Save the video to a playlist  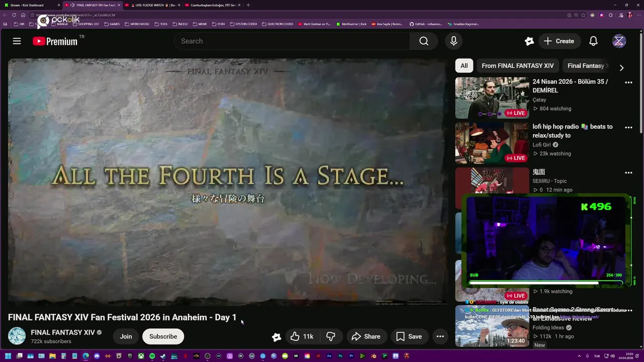(x=409, y=336)
